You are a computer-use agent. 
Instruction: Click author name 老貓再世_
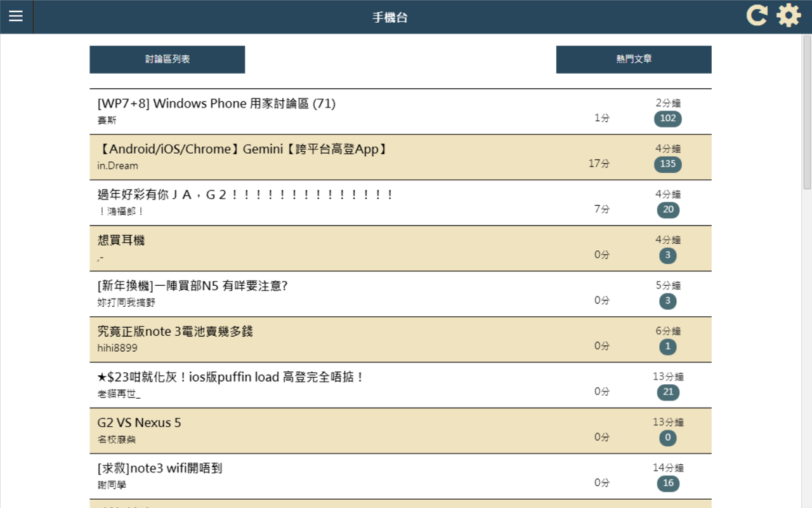pos(119,394)
